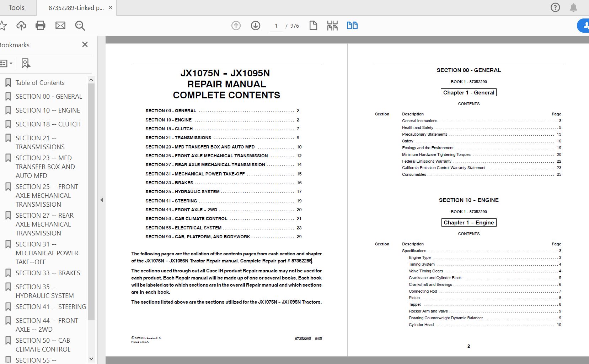This screenshot has height=364, width=589.
Task: Click the SECTION 55 - ELECTRICAL SYSTEM contents link
Action: (x=223, y=228)
